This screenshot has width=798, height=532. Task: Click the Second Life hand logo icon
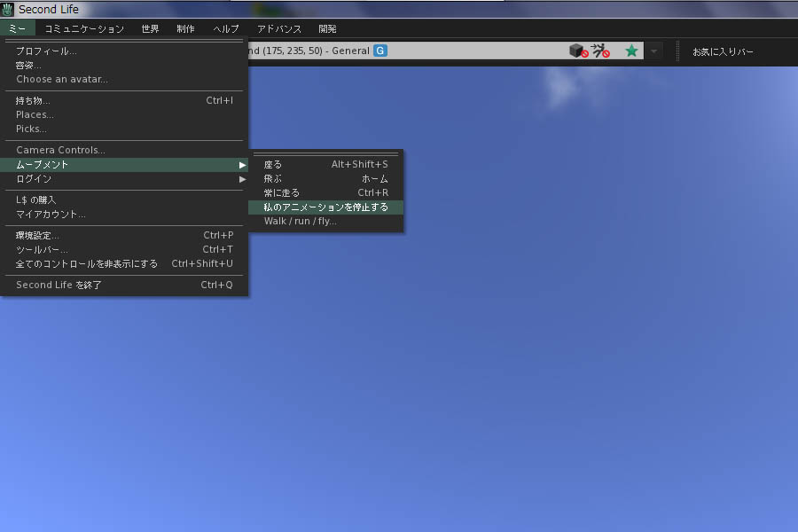click(8, 9)
